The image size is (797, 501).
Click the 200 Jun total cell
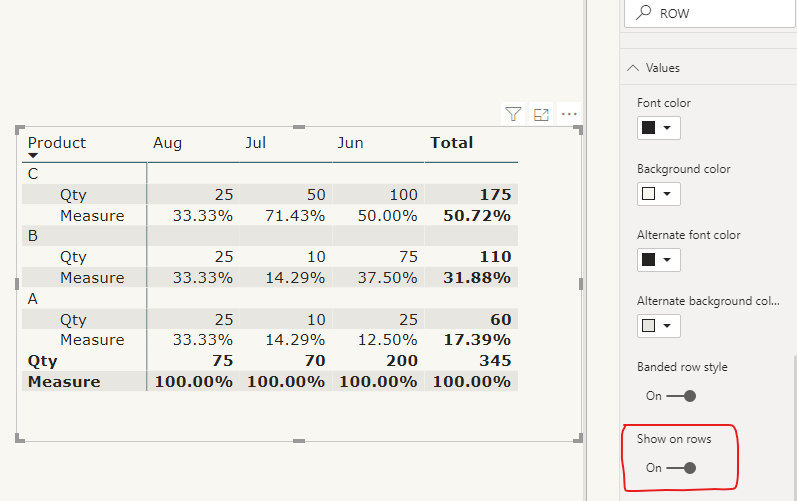tap(402, 361)
